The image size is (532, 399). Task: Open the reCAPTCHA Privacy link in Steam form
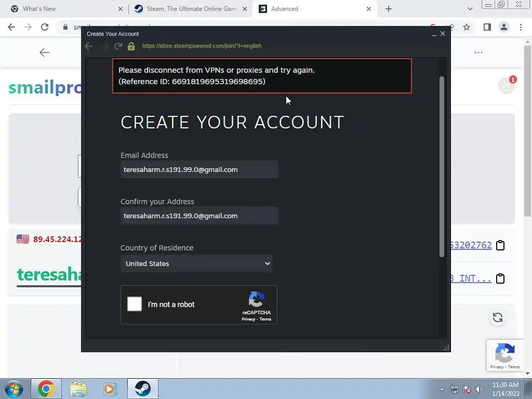(x=248, y=320)
